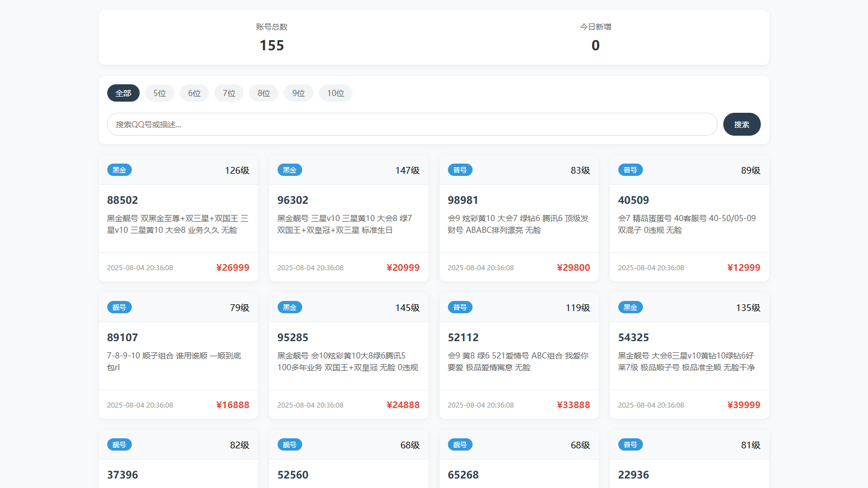
Task: Switch filter back to 全部
Action: click(123, 93)
